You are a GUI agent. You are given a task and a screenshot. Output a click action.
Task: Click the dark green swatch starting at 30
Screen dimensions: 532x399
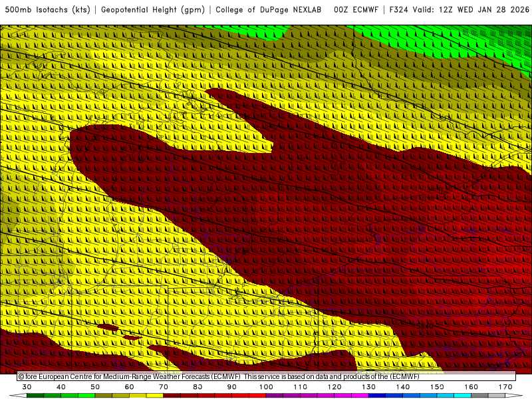35,396
